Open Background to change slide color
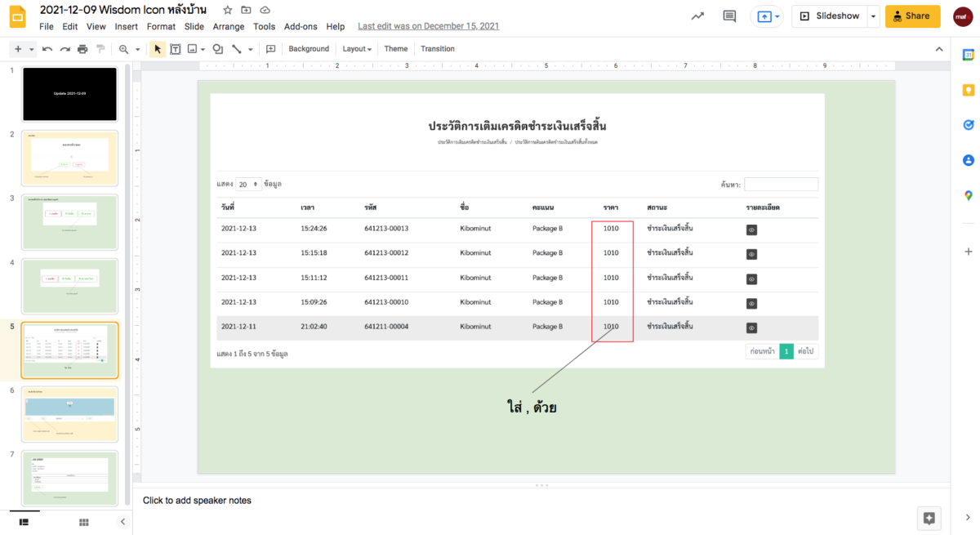The image size is (980, 535). (x=308, y=48)
